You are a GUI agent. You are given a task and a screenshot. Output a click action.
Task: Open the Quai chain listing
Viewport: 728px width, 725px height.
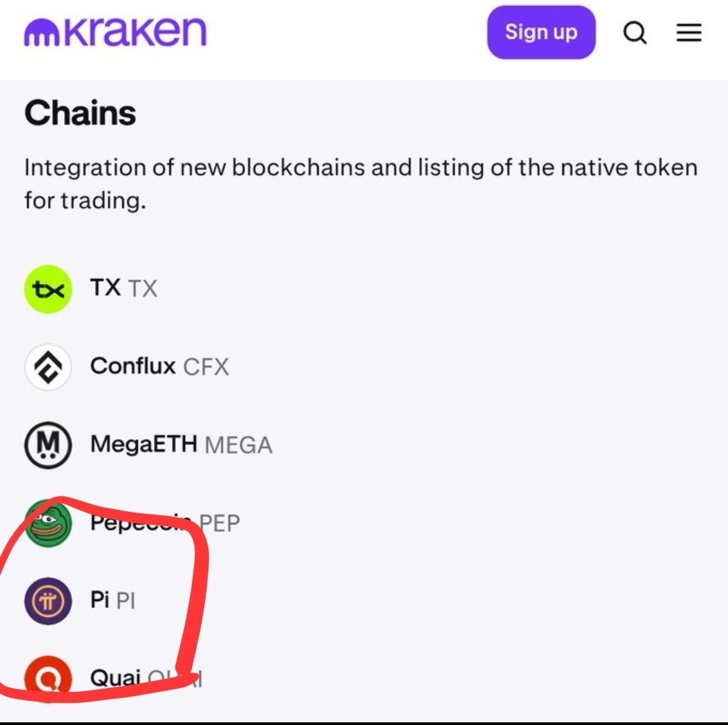coord(115,677)
